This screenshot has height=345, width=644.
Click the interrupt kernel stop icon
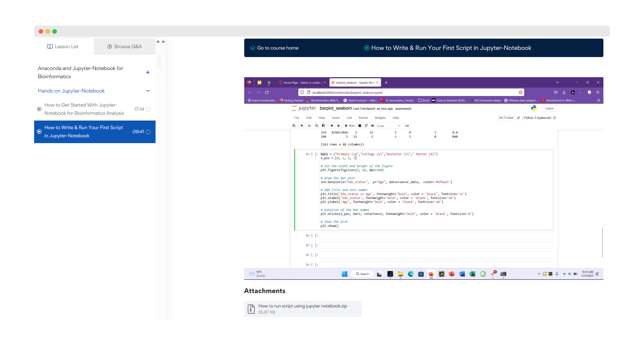click(360, 126)
